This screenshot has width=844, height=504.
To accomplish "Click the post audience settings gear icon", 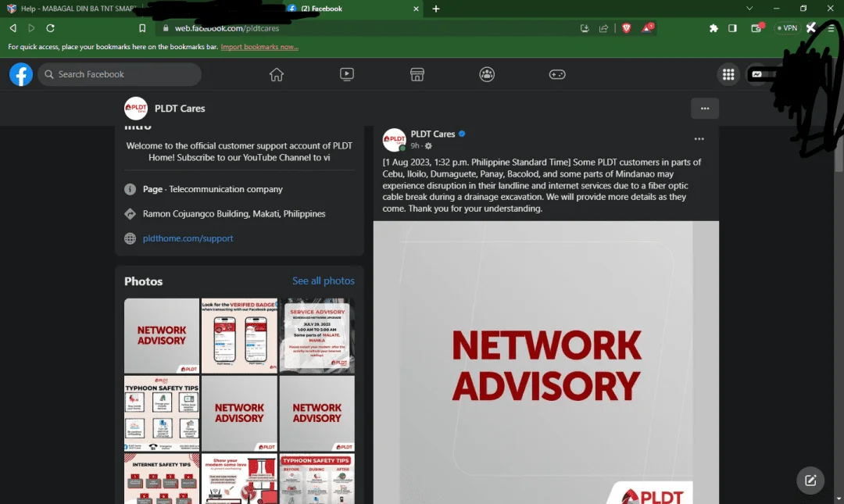I will tap(428, 146).
